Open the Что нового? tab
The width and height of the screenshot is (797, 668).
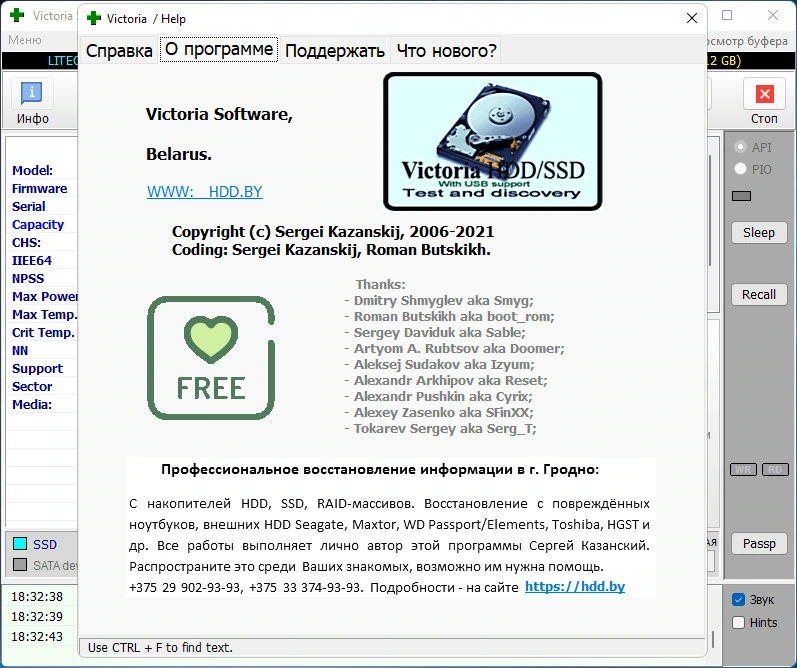pyautogui.click(x=446, y=50)
